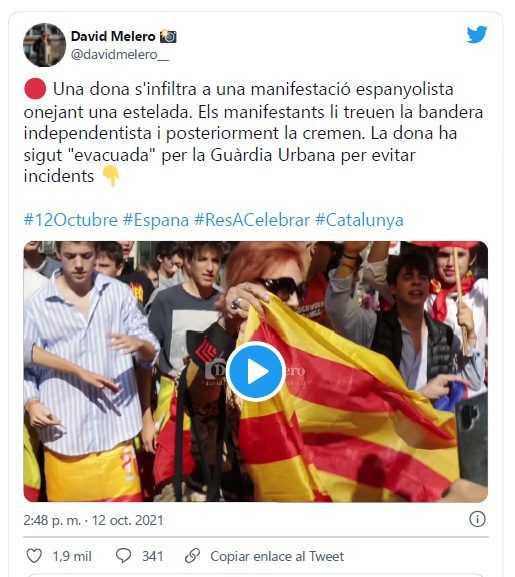Open the #Espana hashtag
Viewport: 515px width, 577px height.
coord(156,220)
